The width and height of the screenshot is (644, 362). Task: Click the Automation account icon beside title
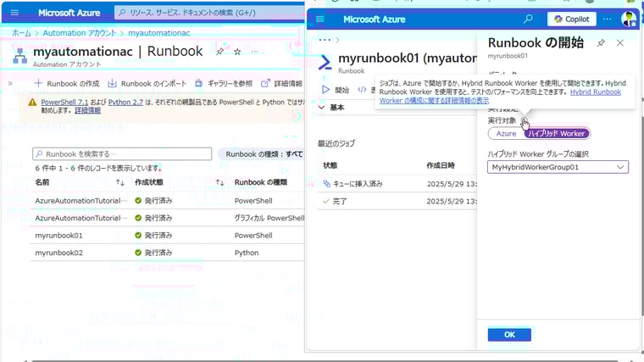(19, 56)
